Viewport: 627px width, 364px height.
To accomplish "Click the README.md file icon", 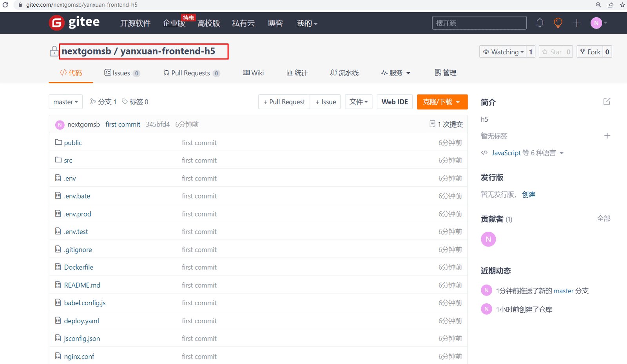I will tap(58, 285).
